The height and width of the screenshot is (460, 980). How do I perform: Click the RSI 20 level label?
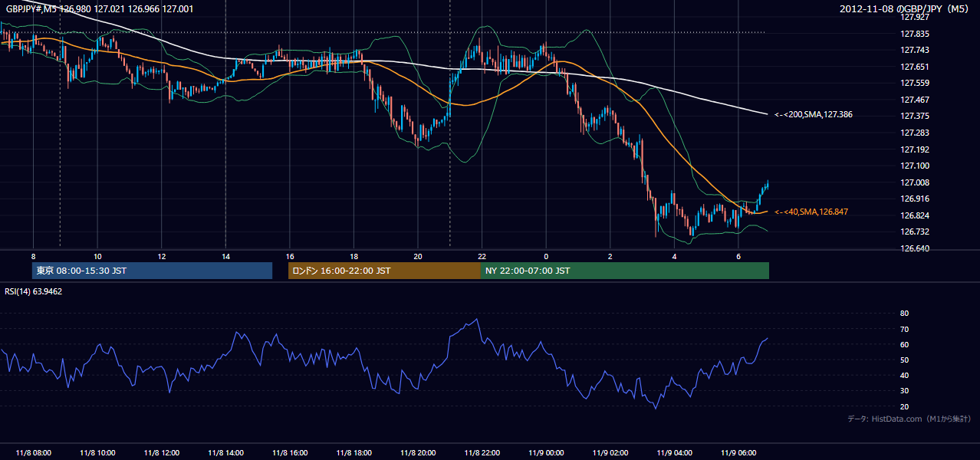[x=904, y=406]
